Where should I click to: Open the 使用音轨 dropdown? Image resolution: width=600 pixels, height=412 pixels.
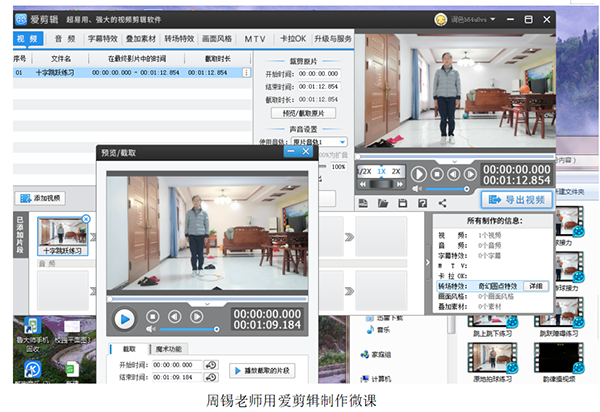coord(319,142)
